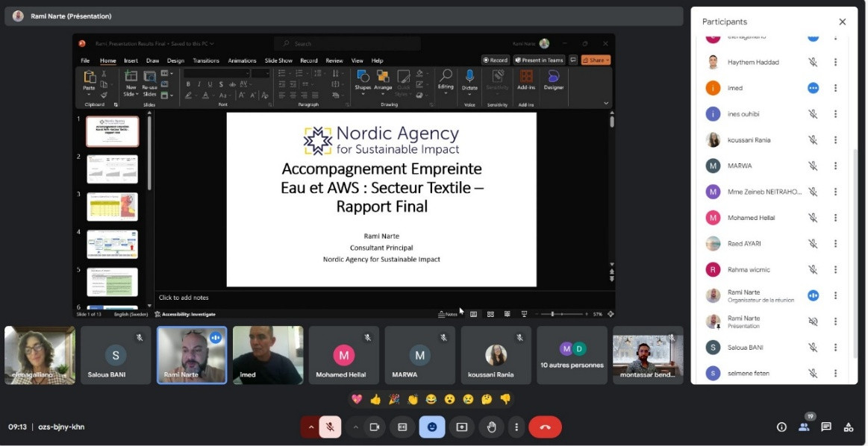
Task: Close the Participants side panel
Action: [842, 22]
